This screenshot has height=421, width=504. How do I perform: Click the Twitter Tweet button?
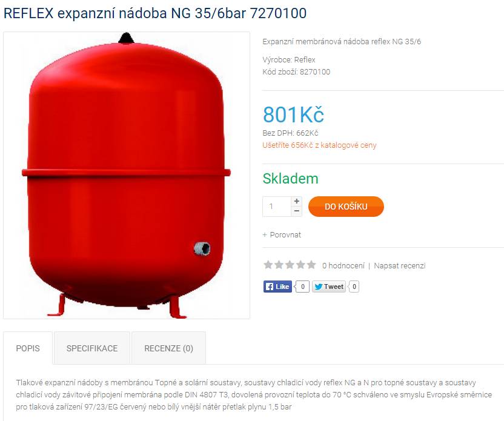click(329, 287)
